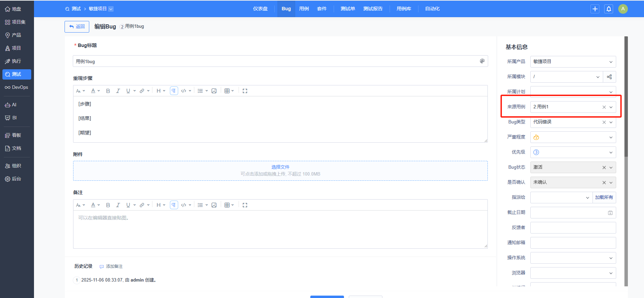The image size is (644, 298).
Task: Click the 返回 back button
Action: (77, 27)
